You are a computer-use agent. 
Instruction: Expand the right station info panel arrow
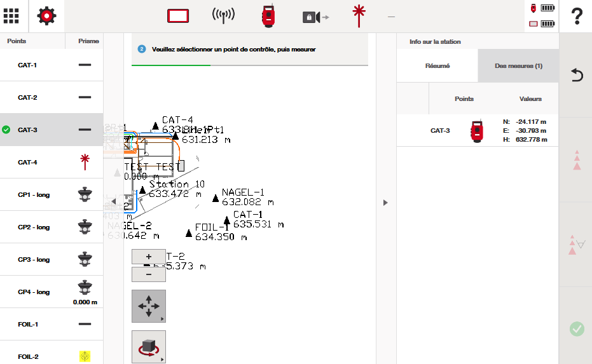coord(385,203)
